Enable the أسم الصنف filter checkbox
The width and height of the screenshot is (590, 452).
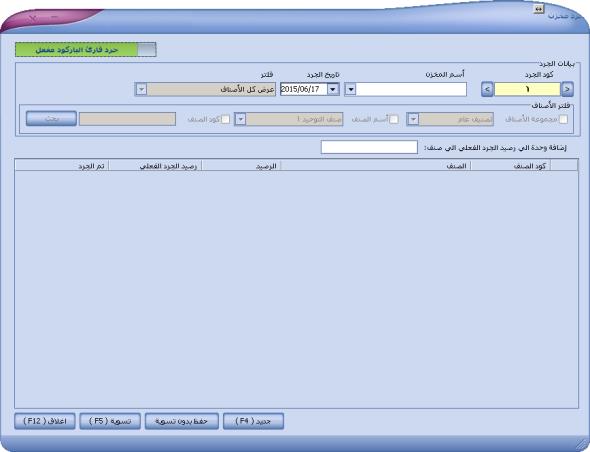pos(394,119)
